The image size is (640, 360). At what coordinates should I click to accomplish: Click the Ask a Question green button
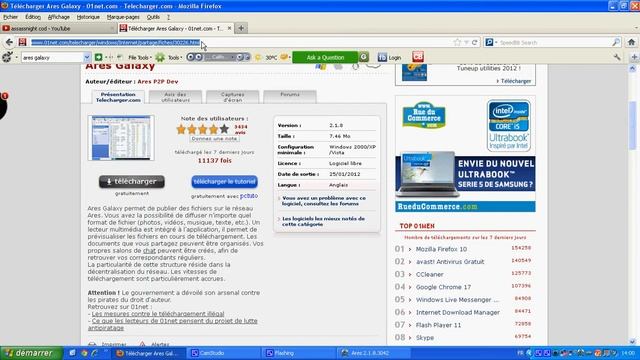(325, 57)
